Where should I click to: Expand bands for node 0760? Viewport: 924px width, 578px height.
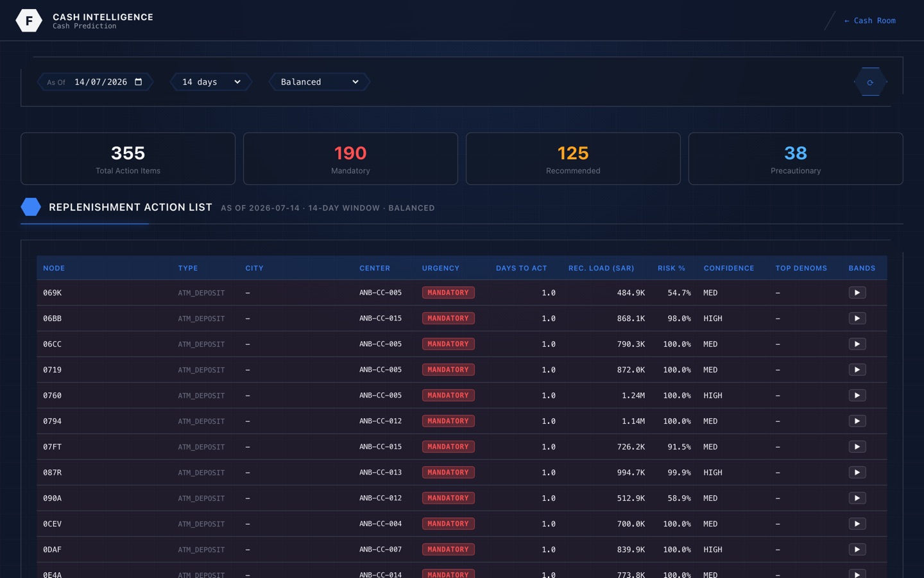click(x=857, y=396)
